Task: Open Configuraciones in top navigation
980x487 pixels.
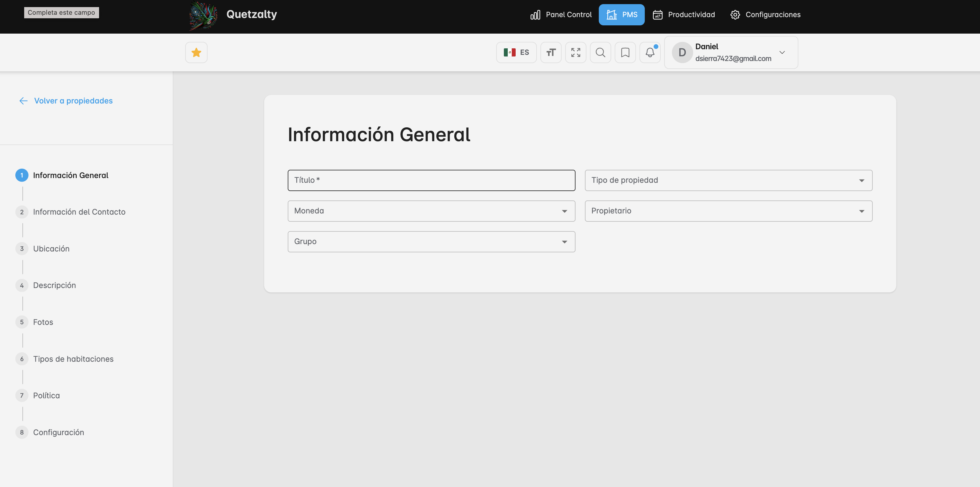Action: pos(765,15)
